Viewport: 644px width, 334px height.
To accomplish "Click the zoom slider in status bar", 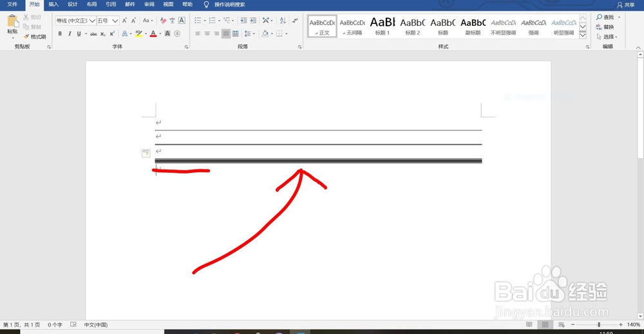I will coord(599,324).
